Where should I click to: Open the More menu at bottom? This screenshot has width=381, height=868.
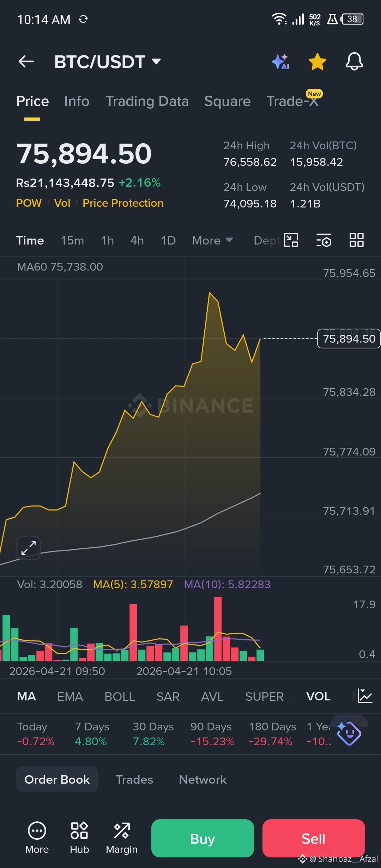[x=37, y=838]
